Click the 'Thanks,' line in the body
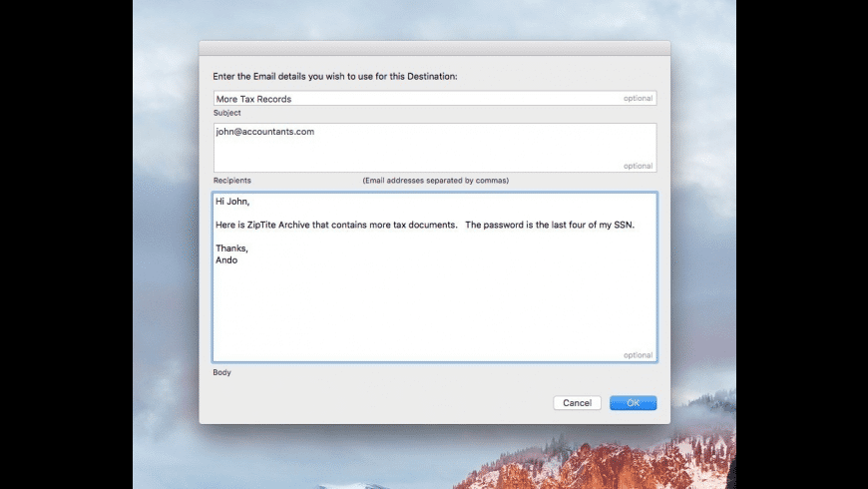 click(231, 248)
